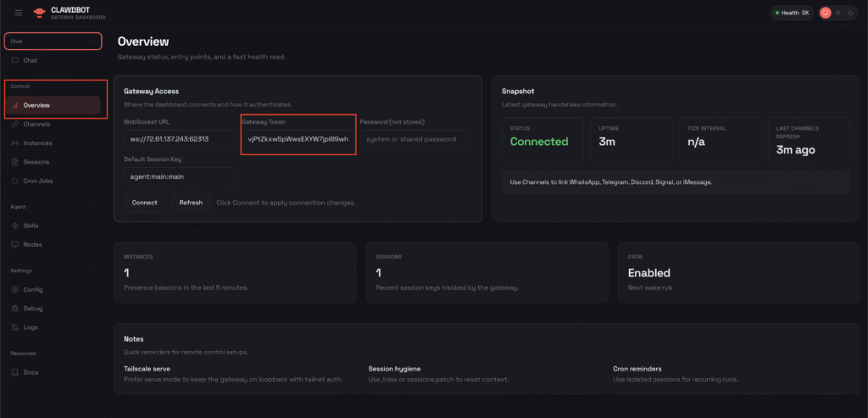Click the Clawdbot lobster logo
Screen dimensions: 868x418
tap(39, 13)
